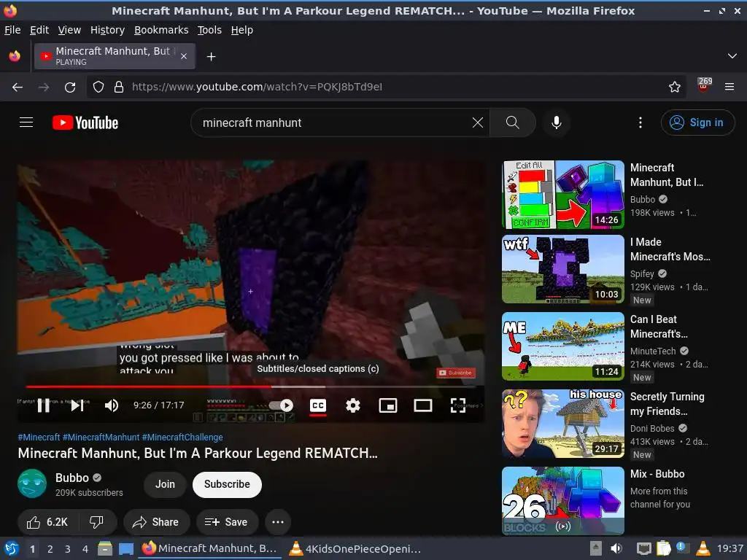Image resolution: width=747 pixels, height=560 pixels.
Task: Open Firefox Tools menu
Action: 209,30
